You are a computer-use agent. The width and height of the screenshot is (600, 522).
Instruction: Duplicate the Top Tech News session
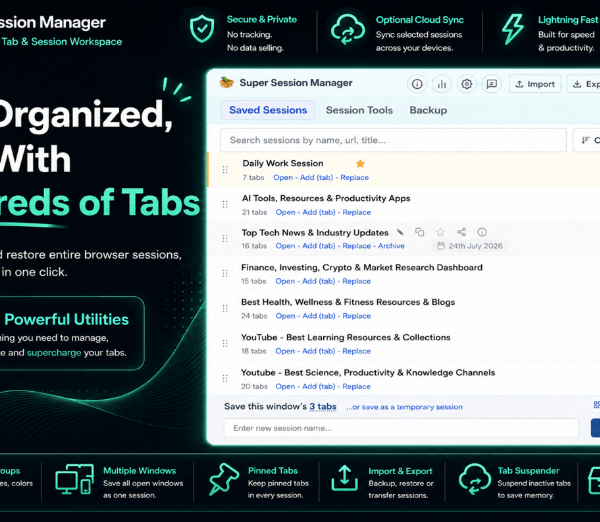point(420,232)
